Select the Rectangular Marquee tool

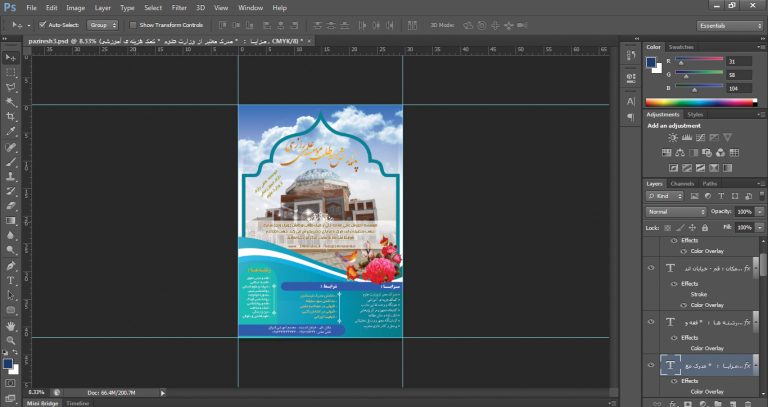(x=10, y=73)
